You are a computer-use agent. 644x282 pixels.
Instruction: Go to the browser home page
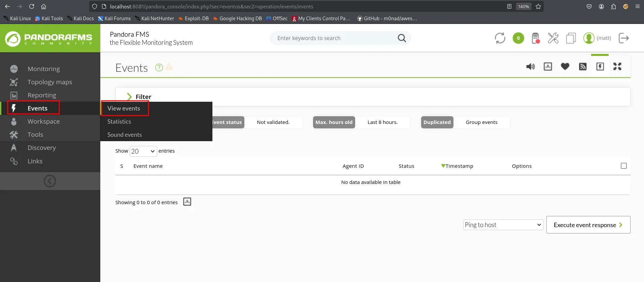pyautogui.click(x=43, y=6)
